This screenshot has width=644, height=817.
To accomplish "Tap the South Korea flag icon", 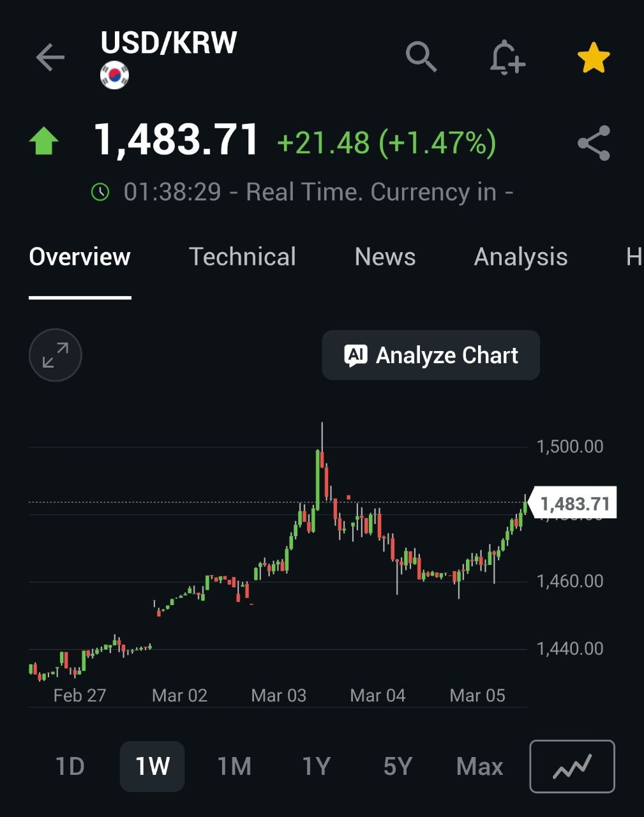I will click(115, 75).
